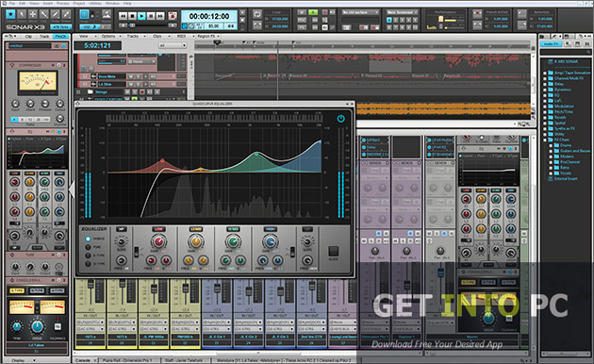Open Project menu
Image resolution: width=594 pixels, height=364 pixels.
click(x=79, y=4)
